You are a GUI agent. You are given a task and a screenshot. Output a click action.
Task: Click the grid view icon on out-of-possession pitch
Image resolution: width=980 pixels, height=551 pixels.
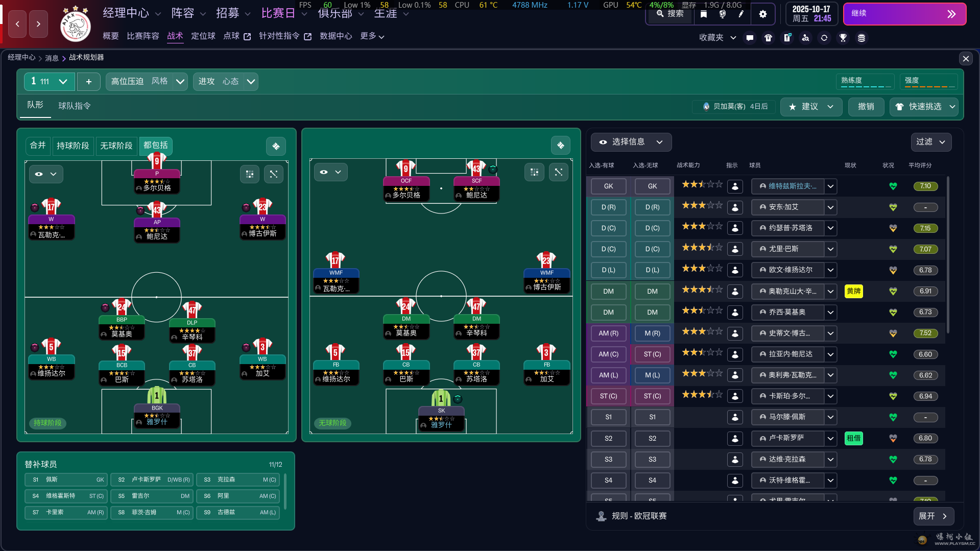coord(534,172)
